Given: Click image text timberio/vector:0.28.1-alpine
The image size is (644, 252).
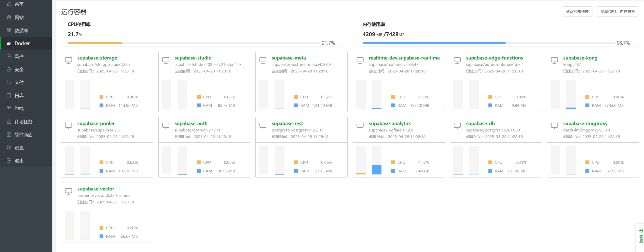Looking at the screenshot, I should pos(104,195).
